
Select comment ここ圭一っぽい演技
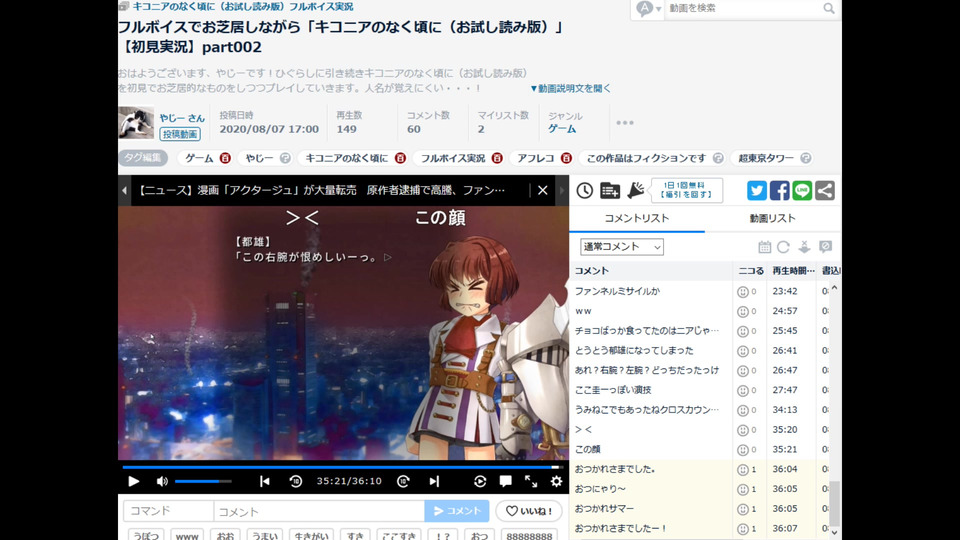pyautogui.click(x=613, y=390)
